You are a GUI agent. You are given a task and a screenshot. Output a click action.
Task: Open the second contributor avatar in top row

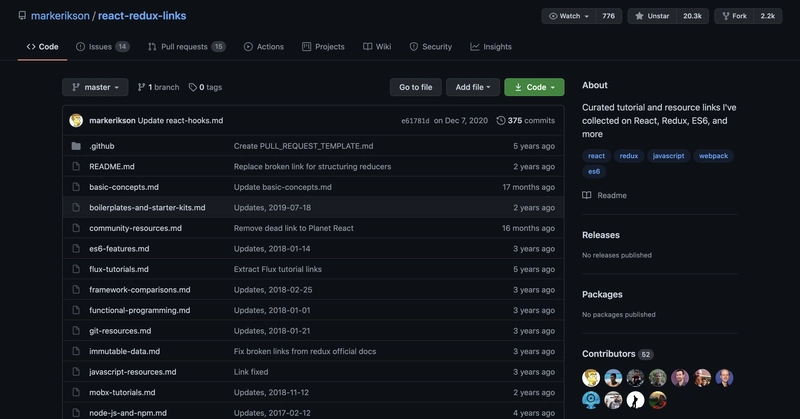tap(613, 378)
